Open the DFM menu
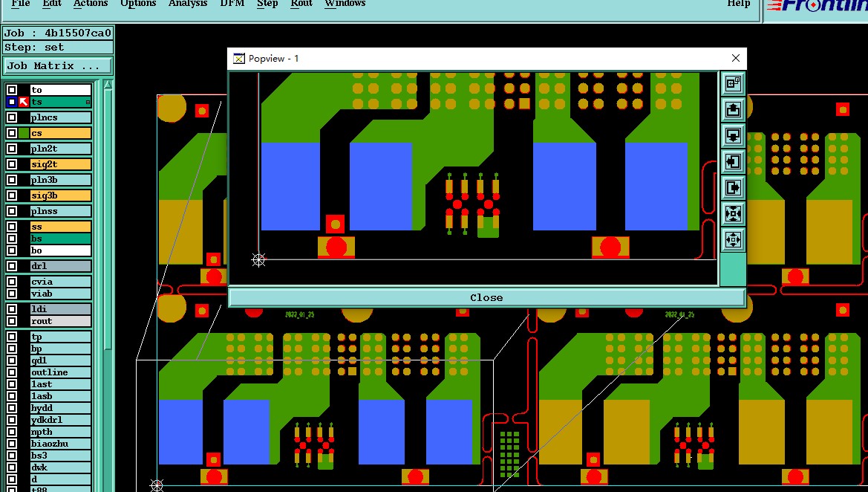Screen dimensions: 868x492 232,3
